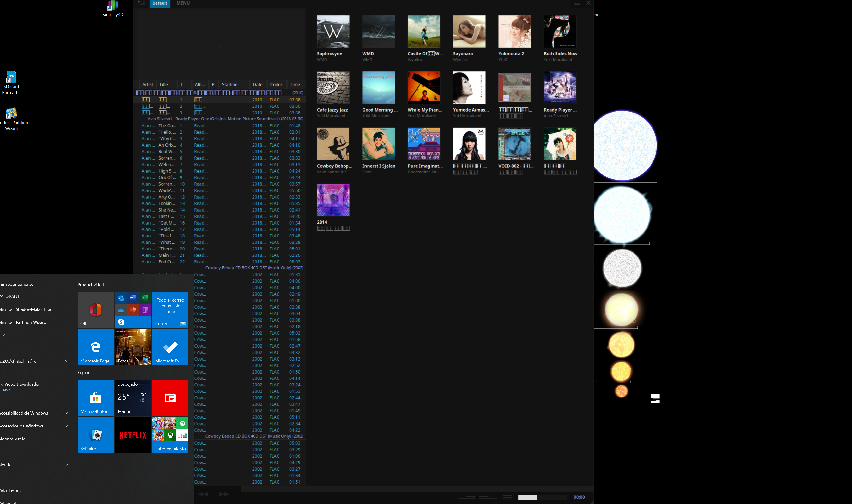Select the Sophrosyne album cover
Screen dimensions: 852x504
click(x=333, y=31)
